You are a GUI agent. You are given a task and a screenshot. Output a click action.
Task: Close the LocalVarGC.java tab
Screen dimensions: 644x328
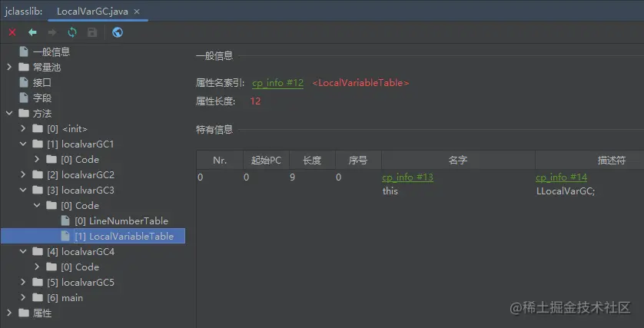(137, 12)
